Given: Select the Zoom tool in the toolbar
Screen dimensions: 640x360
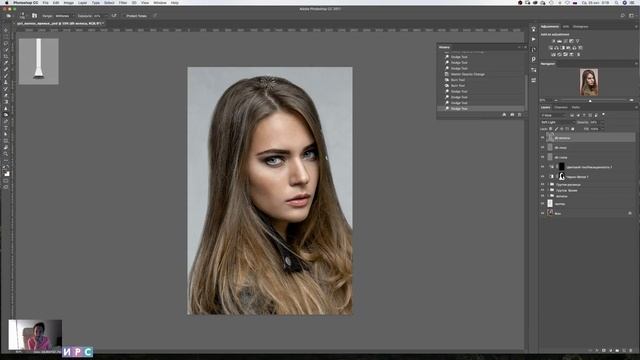Looking at the screenshot, I should (x=6, y=154).
